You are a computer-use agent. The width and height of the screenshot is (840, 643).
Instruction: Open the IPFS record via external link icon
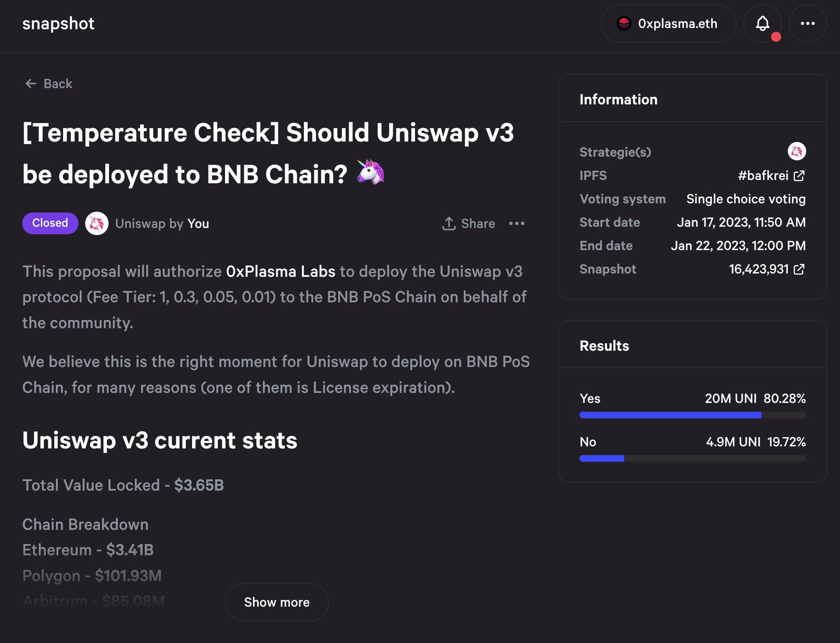point(800,176)
